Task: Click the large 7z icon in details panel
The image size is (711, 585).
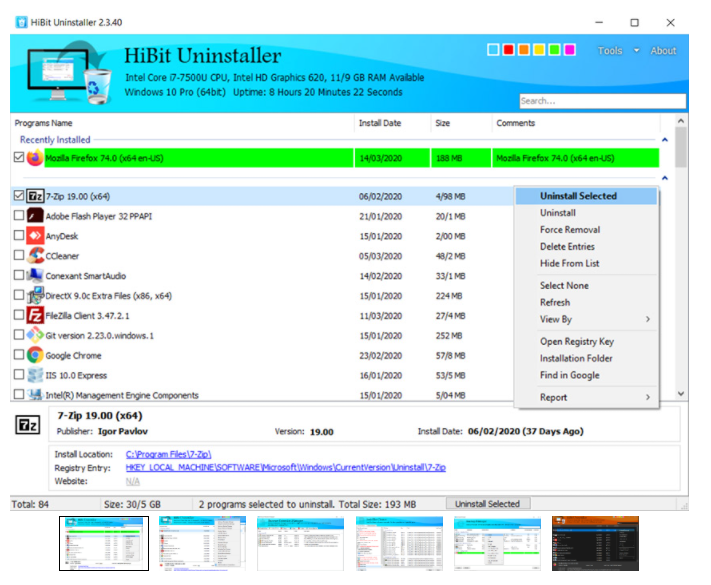Action: tap(28, 425)
